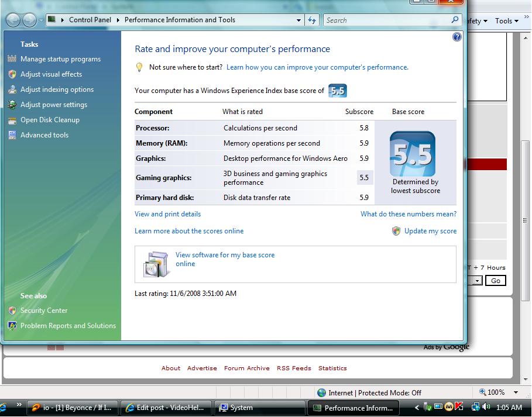Open the About link in the page footer
The width and height of the screenshot is (532, 417).
pos(171,368)
